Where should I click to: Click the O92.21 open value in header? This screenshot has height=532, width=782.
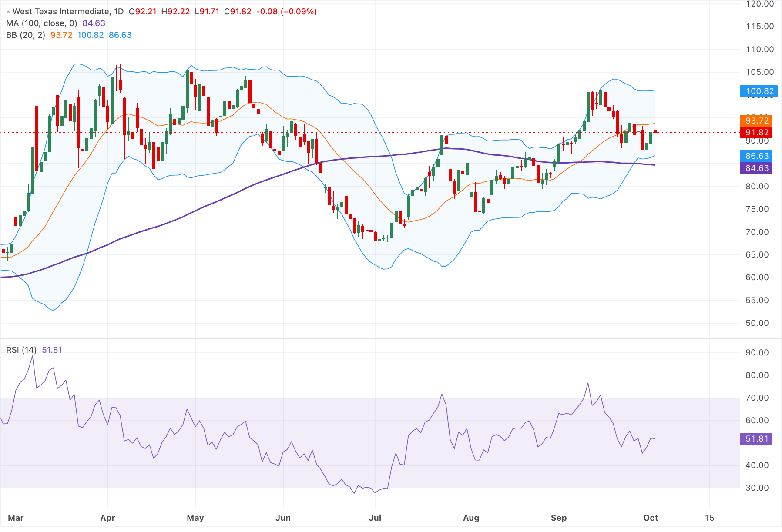tap(142, 11)
